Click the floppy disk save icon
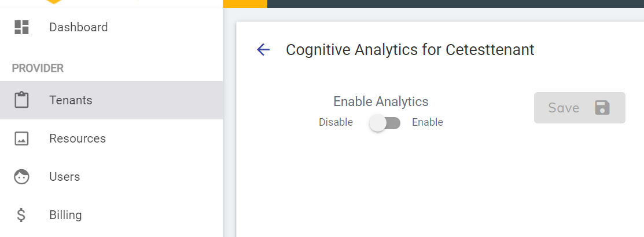This screenshot has height=237, width=644. [602, 108]
